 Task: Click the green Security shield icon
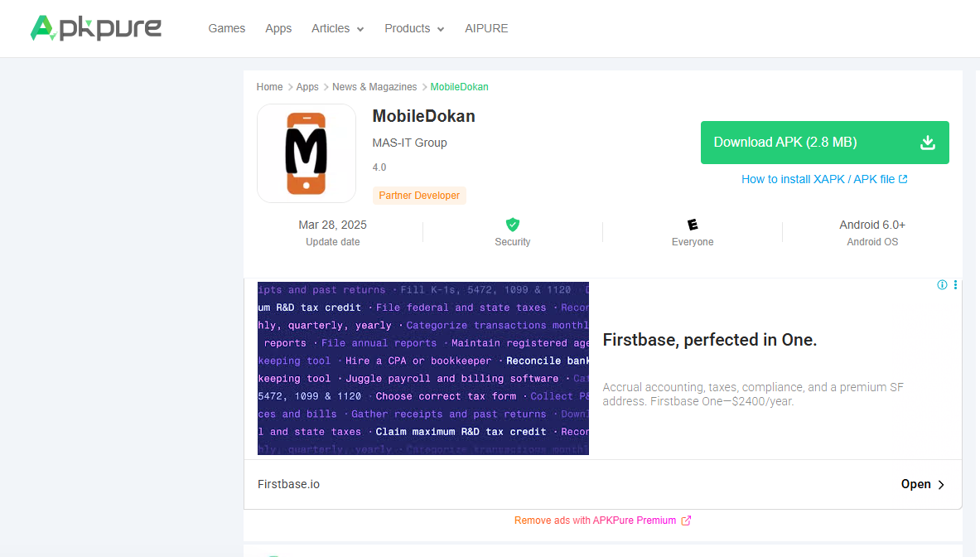[x=513, y=225]
